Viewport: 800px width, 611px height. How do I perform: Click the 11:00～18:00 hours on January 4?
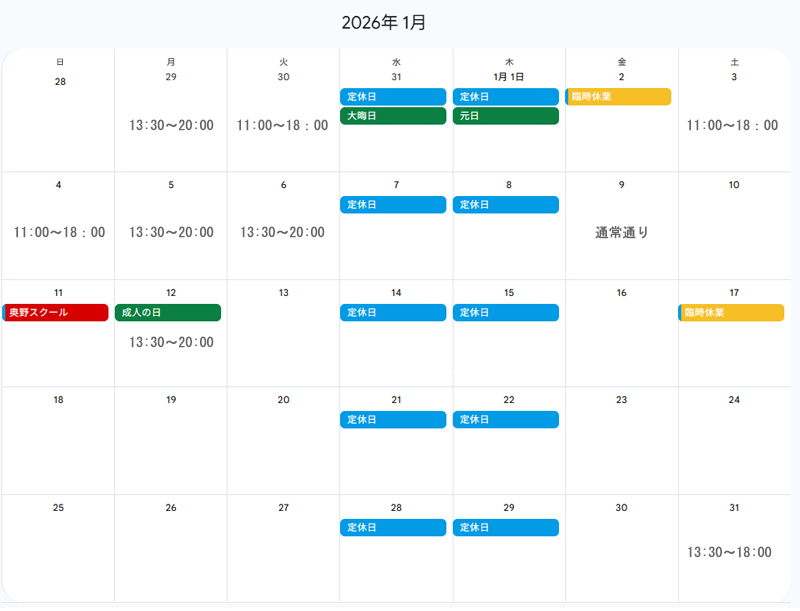click(59, 232)
